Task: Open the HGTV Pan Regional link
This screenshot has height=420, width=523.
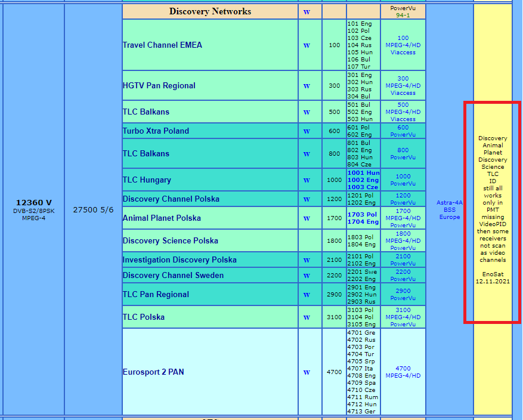Action: (159, 86)
